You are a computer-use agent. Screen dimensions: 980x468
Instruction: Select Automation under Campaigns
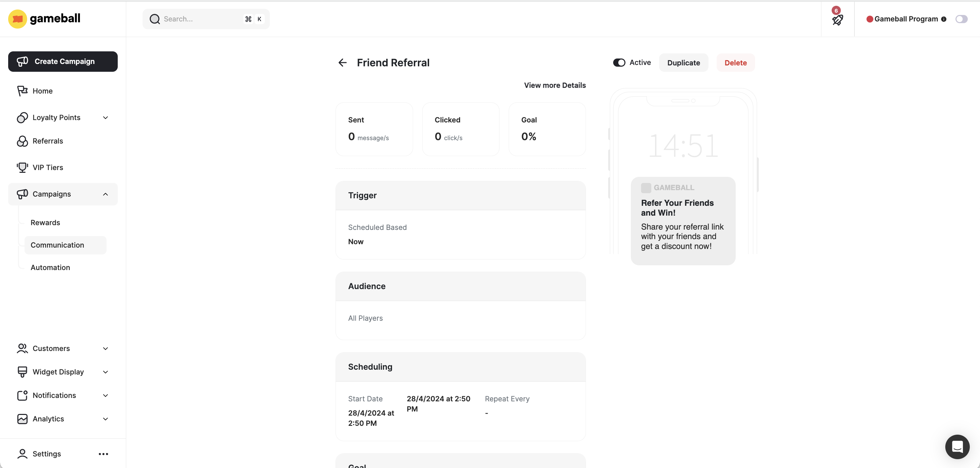(50, 267)
